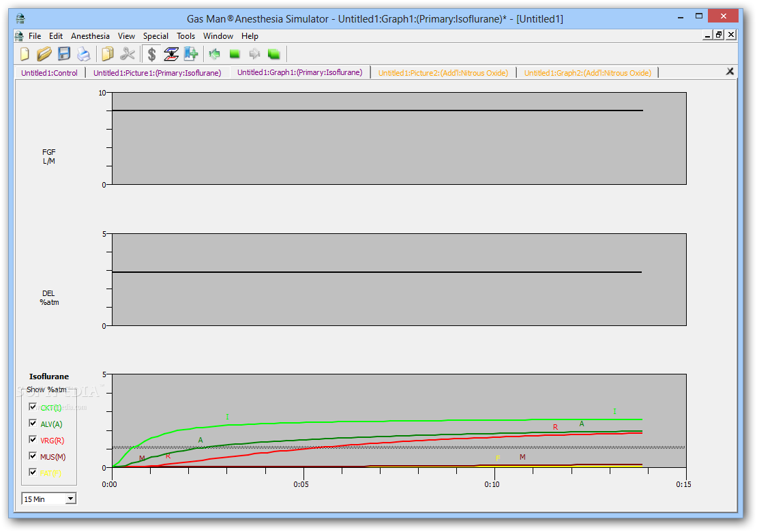Open a file with the folder icon
This screenshot has height=532, width=757.
tap(44, 54)
